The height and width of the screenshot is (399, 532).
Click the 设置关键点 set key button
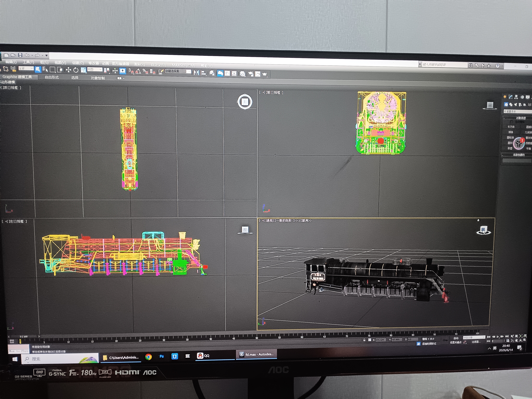pyautogui.click(x=456, y=342)
